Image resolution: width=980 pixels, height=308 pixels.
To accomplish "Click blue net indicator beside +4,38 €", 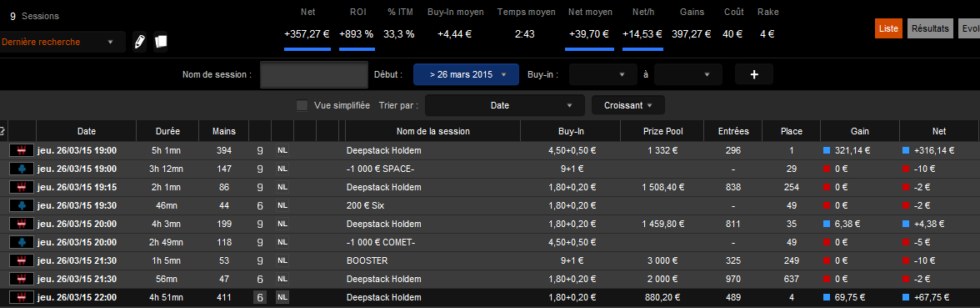I will 906,224.
